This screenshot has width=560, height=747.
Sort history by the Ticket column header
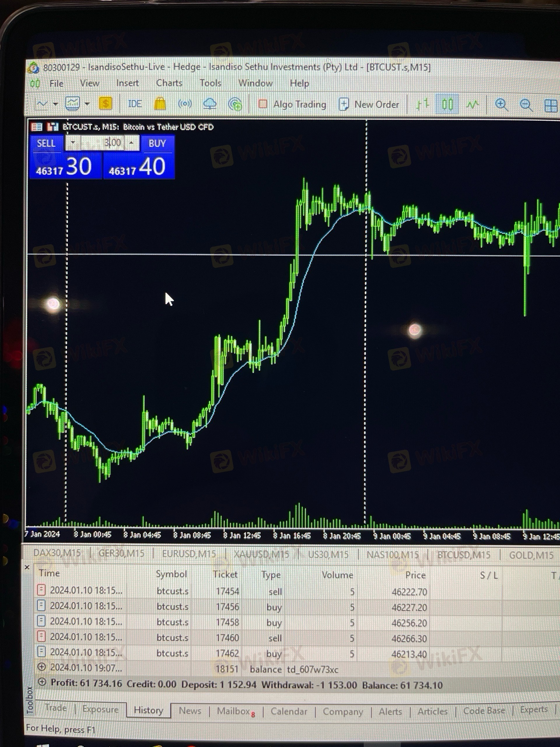point(225,575)
